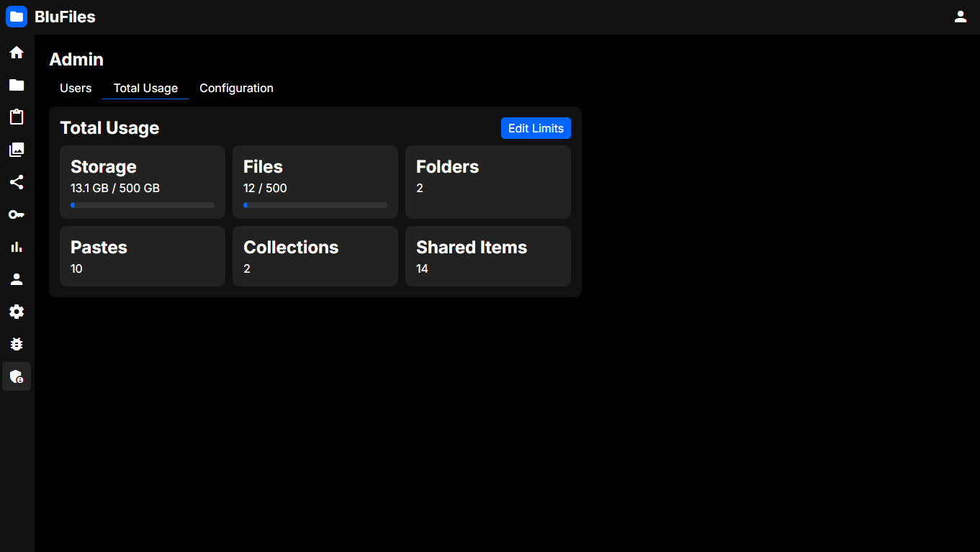
Task: Click the BluFiles logo icon
Action: click(17, 17)
